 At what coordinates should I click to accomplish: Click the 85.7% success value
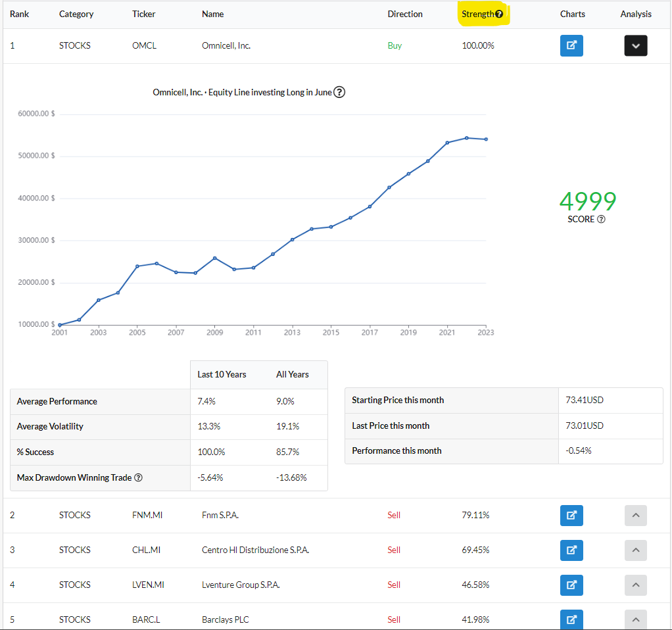[x=287, y=452]
